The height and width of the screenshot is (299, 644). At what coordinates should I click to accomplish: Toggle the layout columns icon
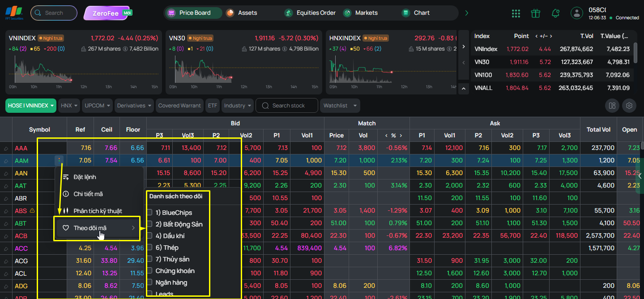(x=612, y=106)
